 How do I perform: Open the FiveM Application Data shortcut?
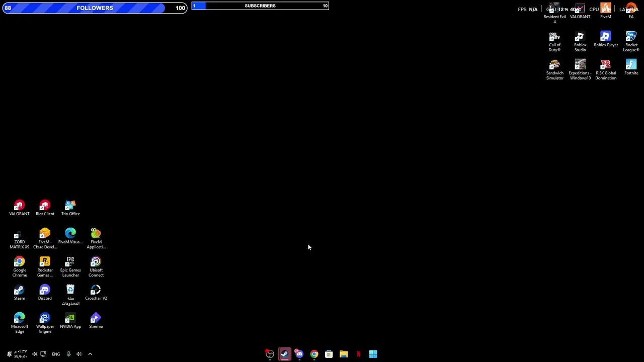96,239
